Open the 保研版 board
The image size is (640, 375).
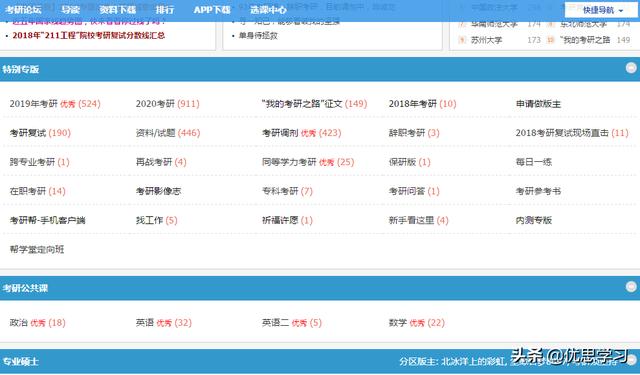pos(402,162)
